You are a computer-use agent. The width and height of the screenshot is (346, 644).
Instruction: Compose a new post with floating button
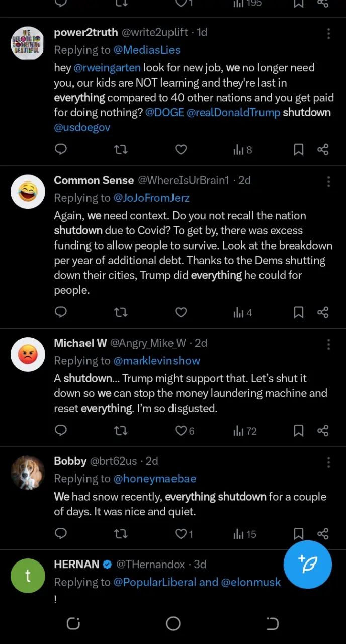click(x=308, y=565)
